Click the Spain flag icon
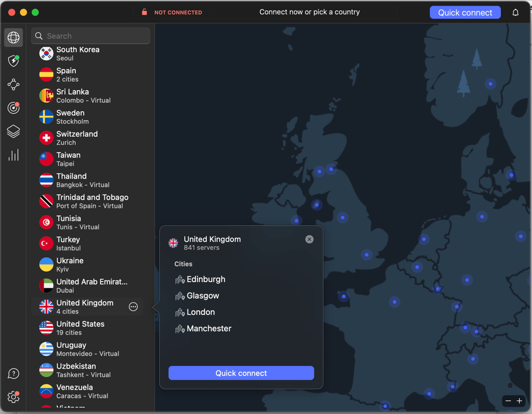Viewport: 532px width, 414px height. pyautogui.click(x=46, y=75)
